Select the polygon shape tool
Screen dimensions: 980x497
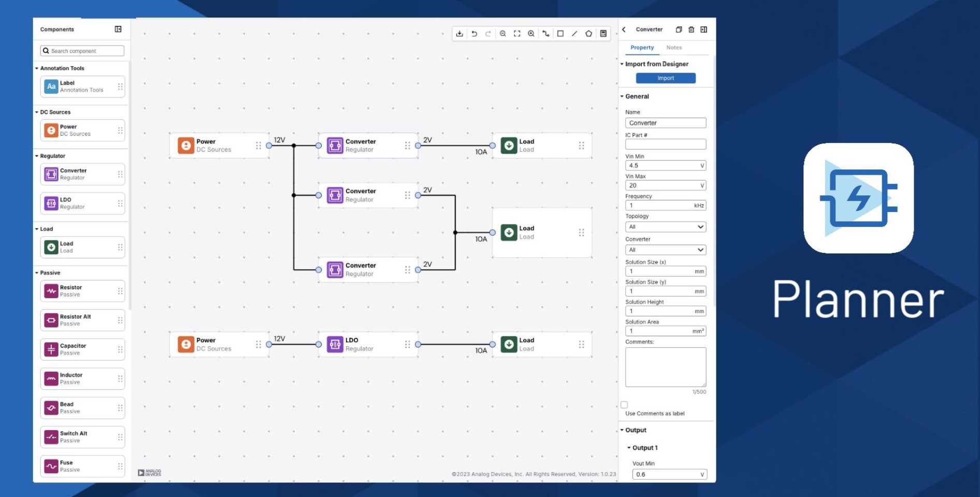588,34
